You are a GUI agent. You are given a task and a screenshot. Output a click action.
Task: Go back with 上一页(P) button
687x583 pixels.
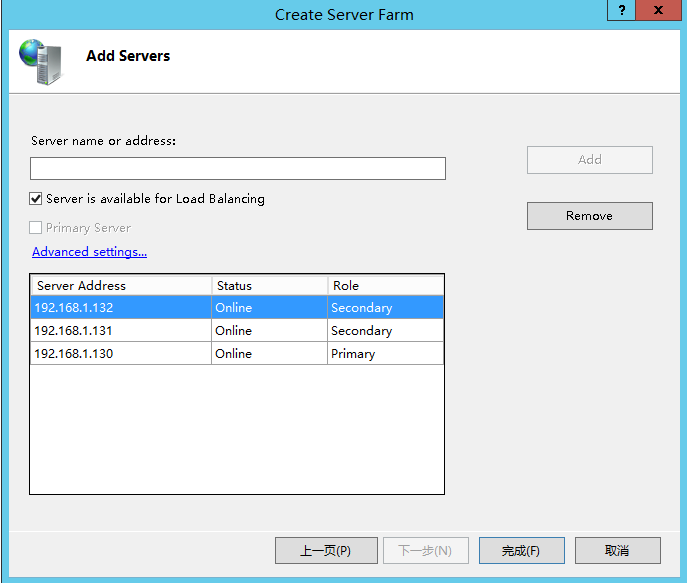[326, 551]
